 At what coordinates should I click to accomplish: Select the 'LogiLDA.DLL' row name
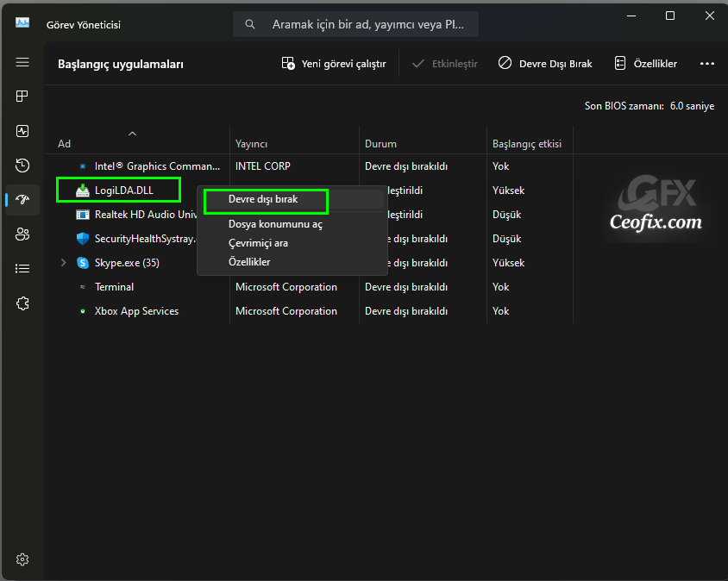coord(124,191)
